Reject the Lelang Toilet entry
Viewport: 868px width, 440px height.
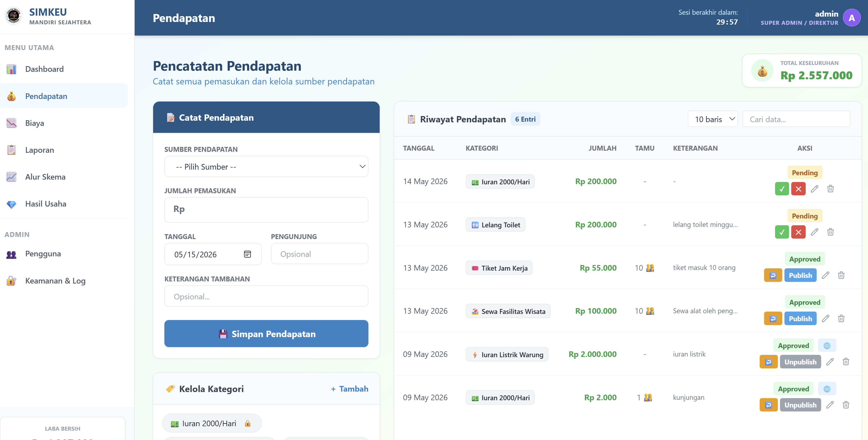coord(798,232)
